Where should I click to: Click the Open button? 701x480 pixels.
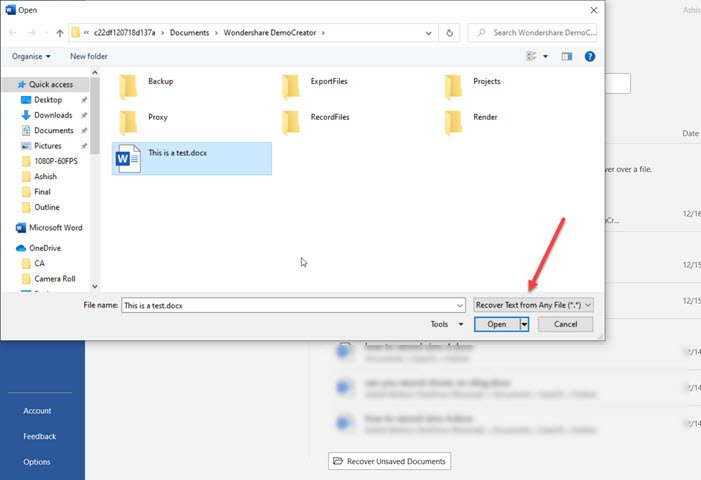click(x=497, y=324)
